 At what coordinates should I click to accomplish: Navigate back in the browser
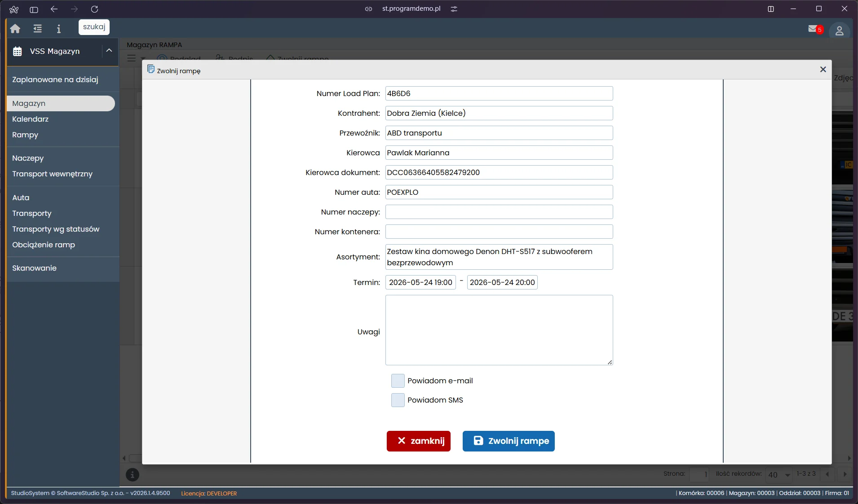[54, 9]
